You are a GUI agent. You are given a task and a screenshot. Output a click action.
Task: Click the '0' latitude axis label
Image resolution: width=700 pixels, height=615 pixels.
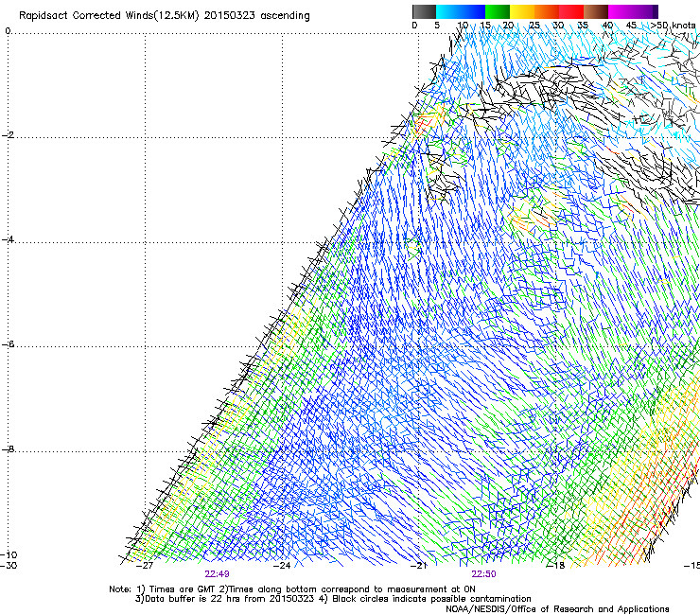pos(8,30)
